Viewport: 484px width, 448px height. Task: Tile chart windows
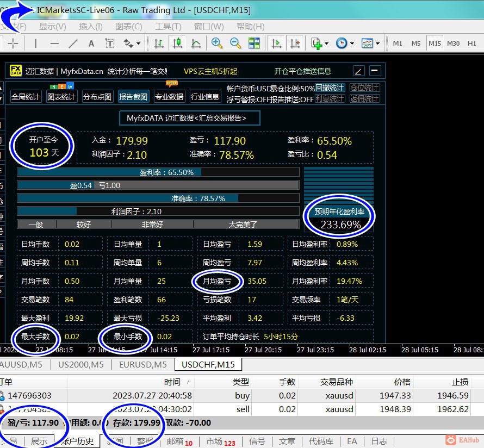point(254,43)
